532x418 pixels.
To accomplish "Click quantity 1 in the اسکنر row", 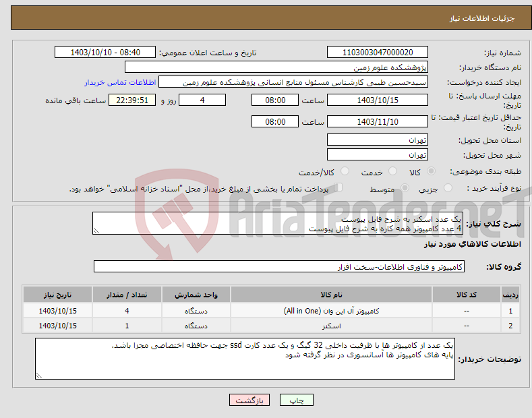I will coord(127,326).
